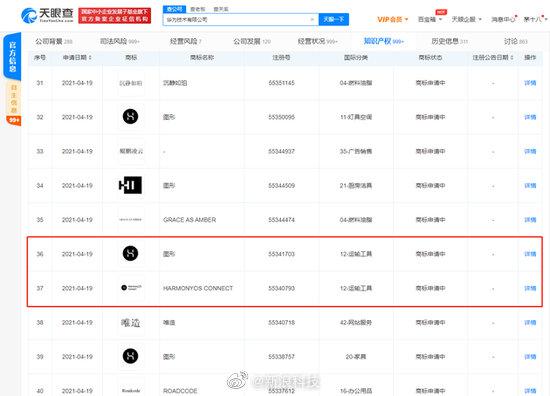550x396 pixels.
Task: Click the GRACE AS AMBER trademark name
Action: (189, 220)
